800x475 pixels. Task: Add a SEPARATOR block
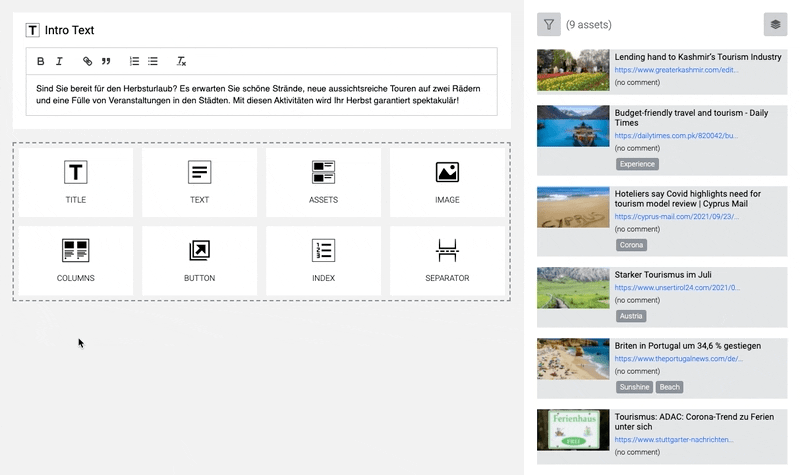tap(447, 260)
